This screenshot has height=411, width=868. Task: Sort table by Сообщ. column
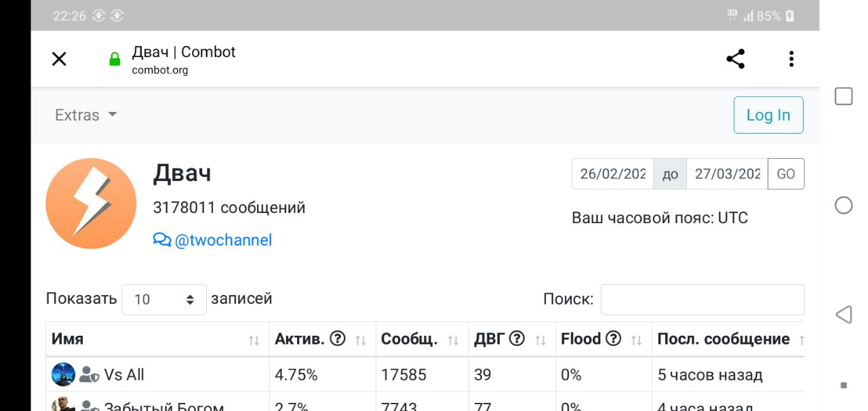(422, 339)
